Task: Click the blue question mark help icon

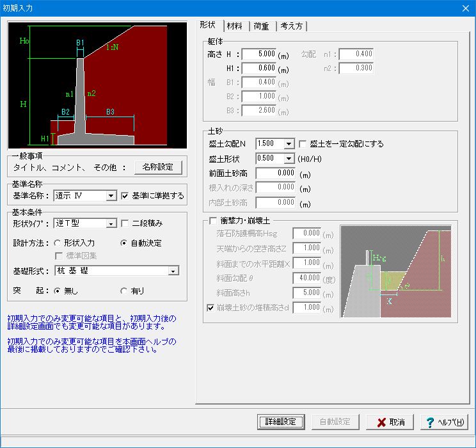Action: (429, 422)
